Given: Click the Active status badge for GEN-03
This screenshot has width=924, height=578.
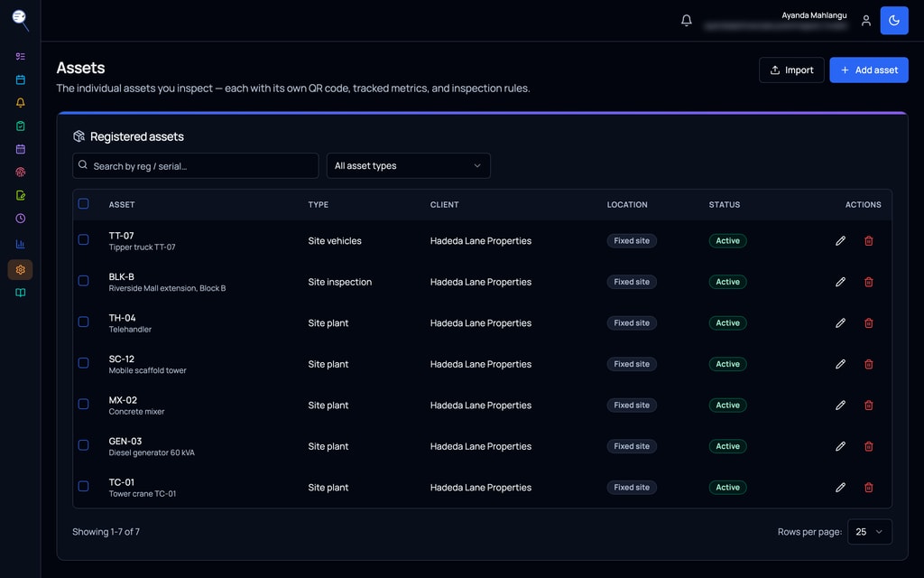Looking at the screenshot, I should tap(728, 446).
